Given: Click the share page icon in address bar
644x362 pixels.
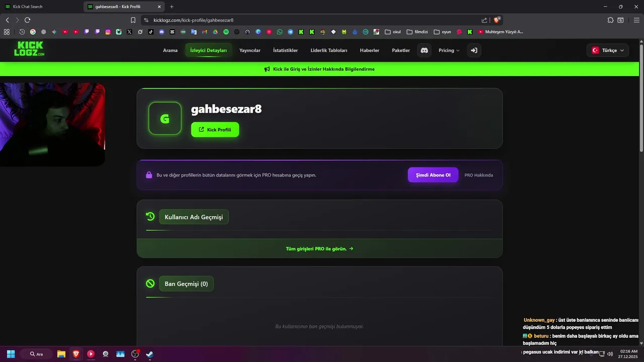Looking at the screenshot, I should [484, 20].
